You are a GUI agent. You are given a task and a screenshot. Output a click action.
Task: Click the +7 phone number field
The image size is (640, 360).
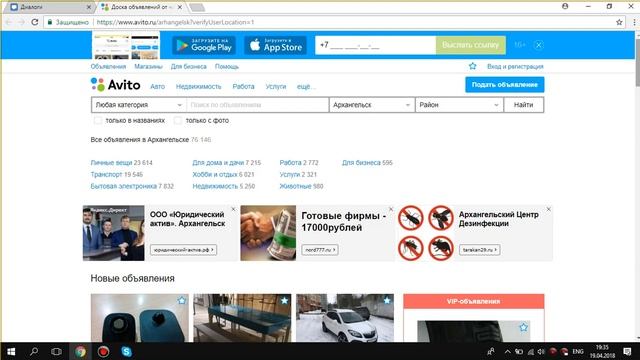[x=376, y=45]
